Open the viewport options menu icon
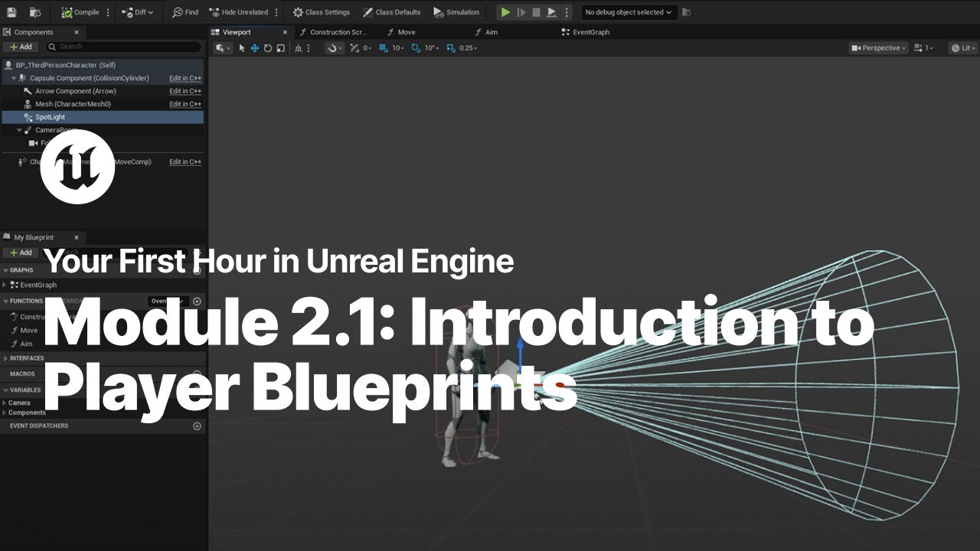Image resolution: width=980 pixels, height=551 pixels. point(223,47)
